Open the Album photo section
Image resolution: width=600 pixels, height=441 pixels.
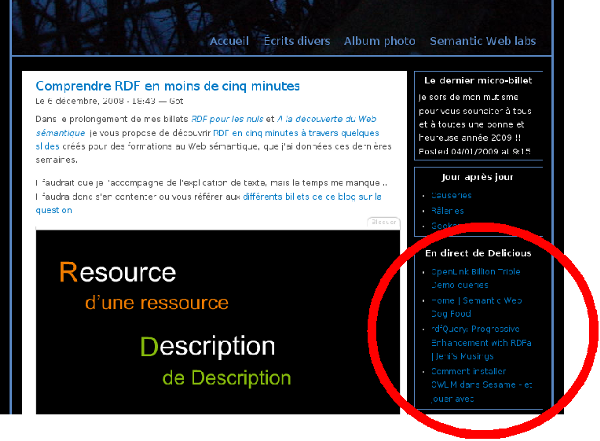[379, 41]
